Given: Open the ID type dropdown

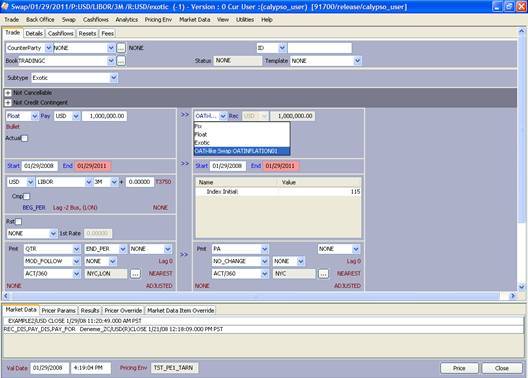Looking at the screenshot, I should 282,48.
